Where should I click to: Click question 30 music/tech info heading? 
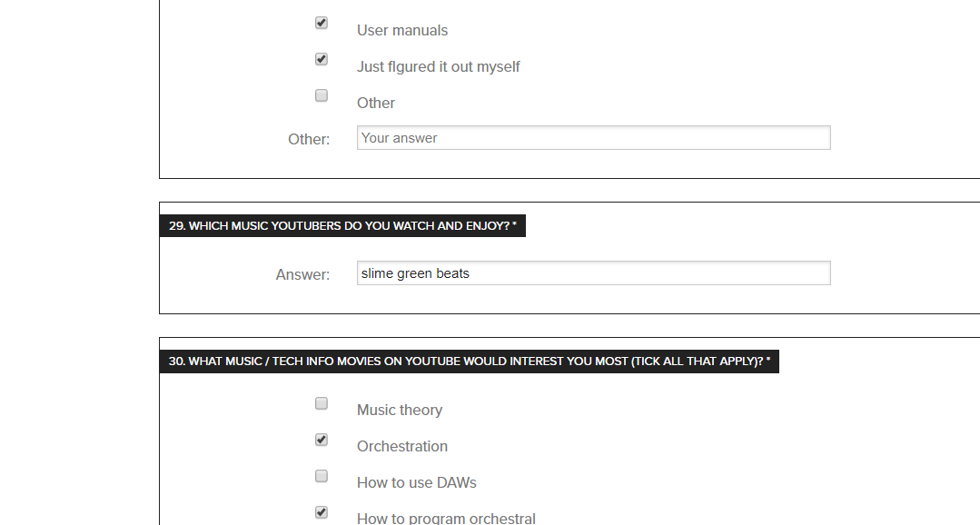coord(469,362)
